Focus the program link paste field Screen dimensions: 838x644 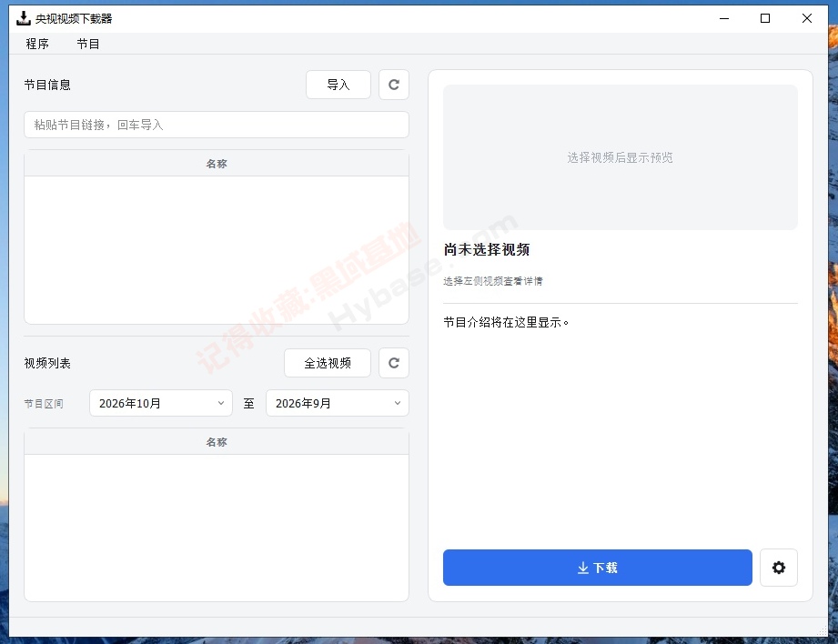pyautogui.click(x=217, y=125)
